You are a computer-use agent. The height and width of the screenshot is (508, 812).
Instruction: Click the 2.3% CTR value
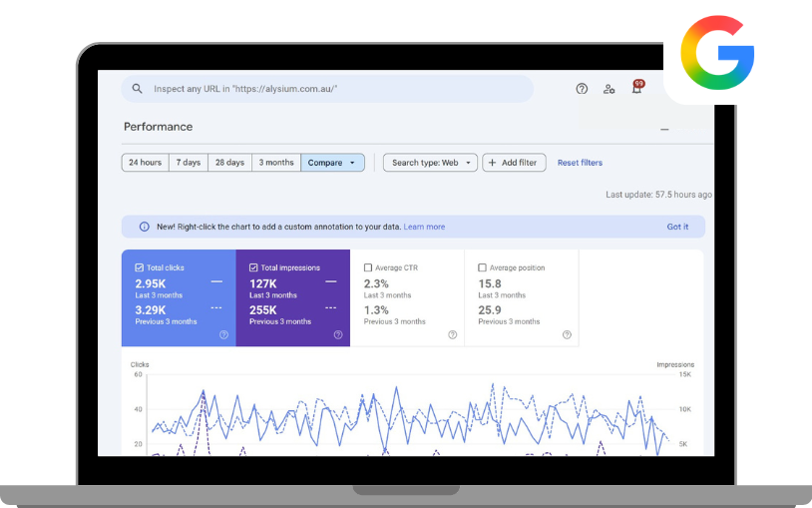pos(376,283)
